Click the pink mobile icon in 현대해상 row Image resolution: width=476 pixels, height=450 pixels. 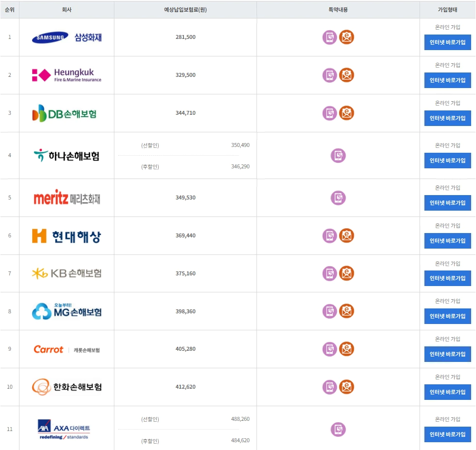click(330, 236)
